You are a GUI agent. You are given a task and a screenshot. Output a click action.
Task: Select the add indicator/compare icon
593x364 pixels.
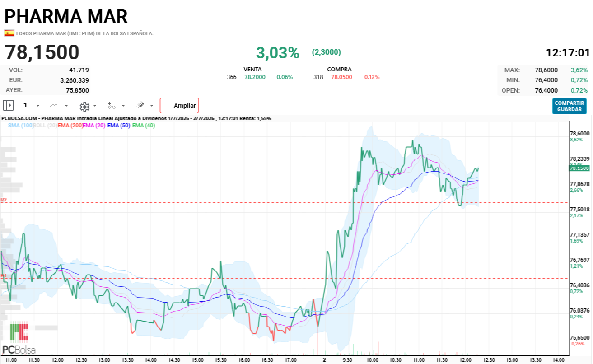(112, 106)
